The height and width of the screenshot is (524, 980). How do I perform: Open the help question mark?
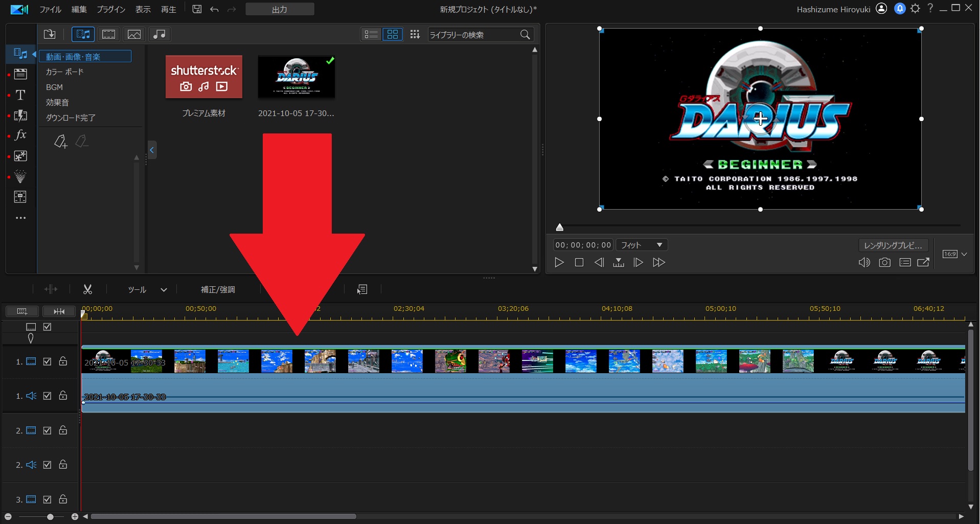click(x=930, y=9)
